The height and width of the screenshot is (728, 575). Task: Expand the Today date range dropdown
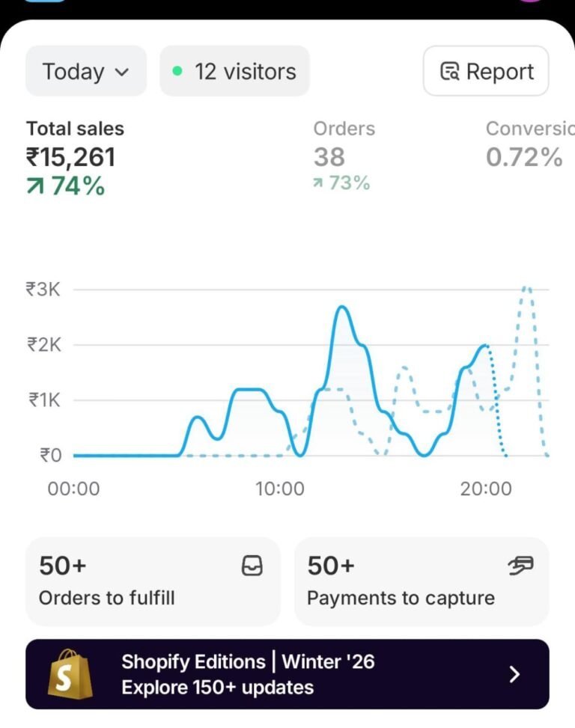(86, 72)
